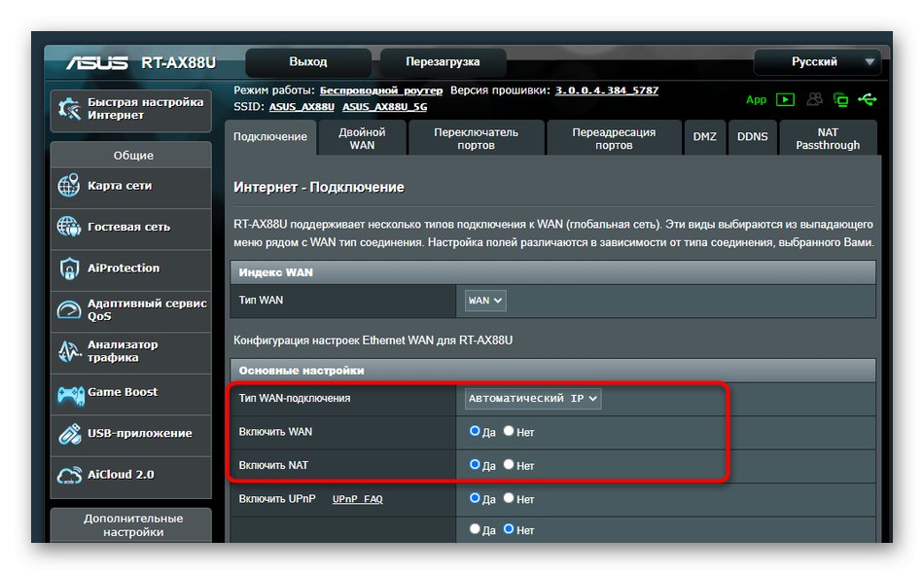The image size is (924, 574).
Task: Click the Выход button
Action: pyautogui.click(x=308, y=62)
